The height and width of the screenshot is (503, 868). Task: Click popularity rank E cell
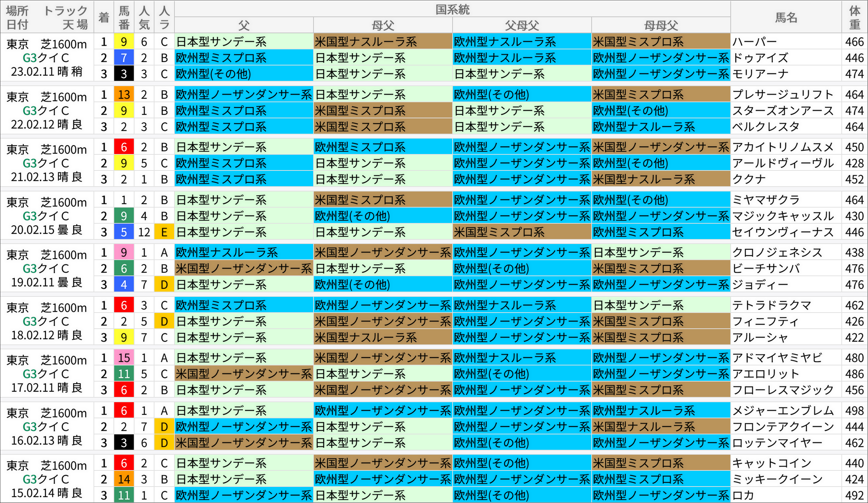pyautogui.click(x=164, y=232)
